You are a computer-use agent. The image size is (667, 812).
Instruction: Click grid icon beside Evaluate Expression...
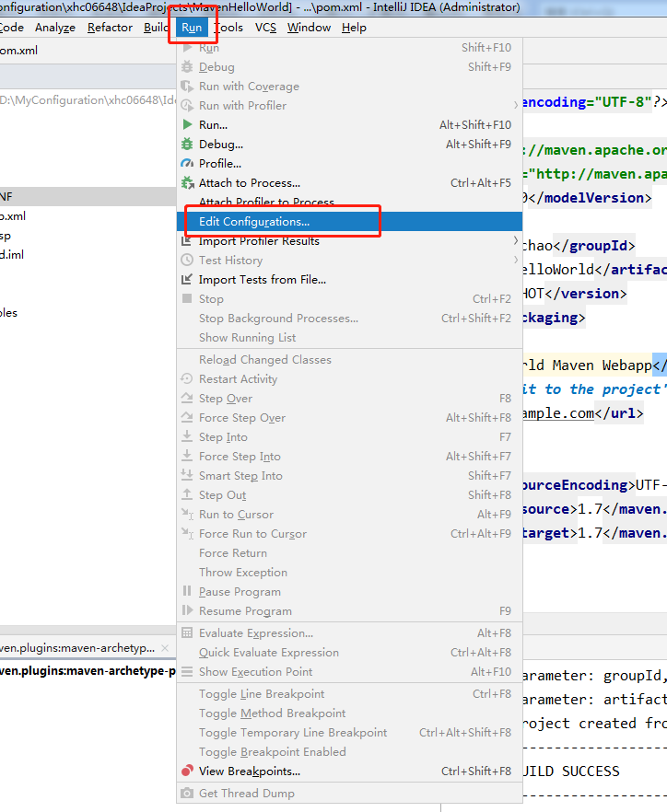point(187,632)
